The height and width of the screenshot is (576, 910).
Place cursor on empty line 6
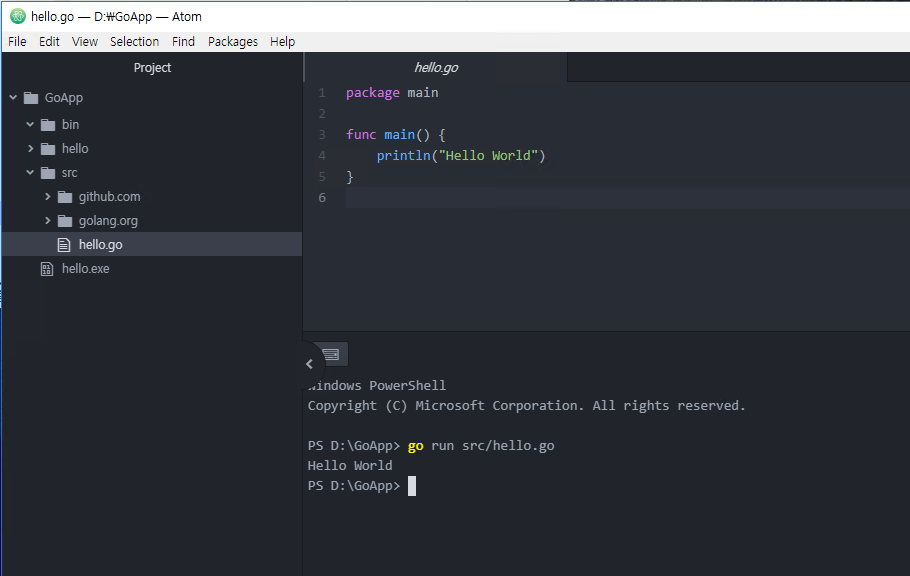click(x=600, y=198)
